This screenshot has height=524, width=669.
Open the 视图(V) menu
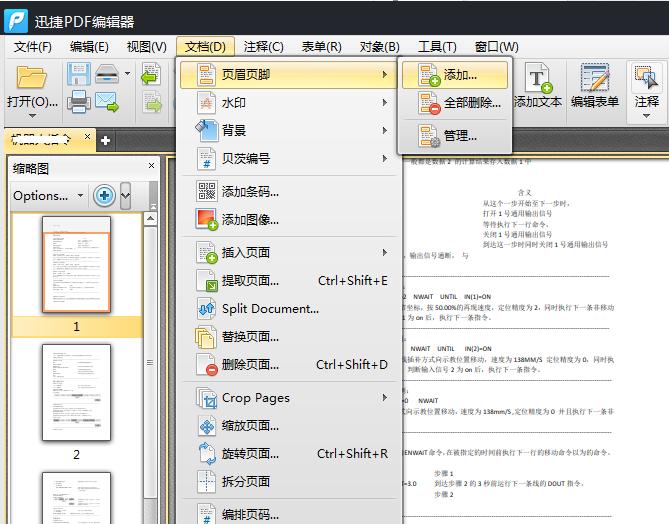(x=147, y=46)
